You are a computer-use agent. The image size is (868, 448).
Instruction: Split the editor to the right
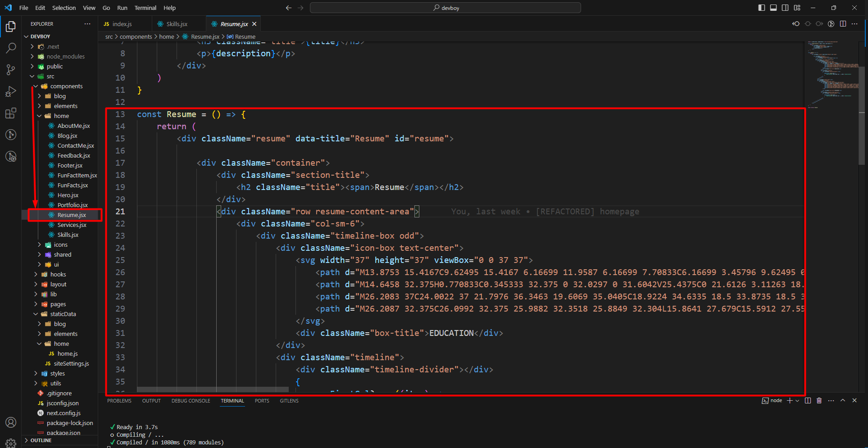[x=843, y=24]
